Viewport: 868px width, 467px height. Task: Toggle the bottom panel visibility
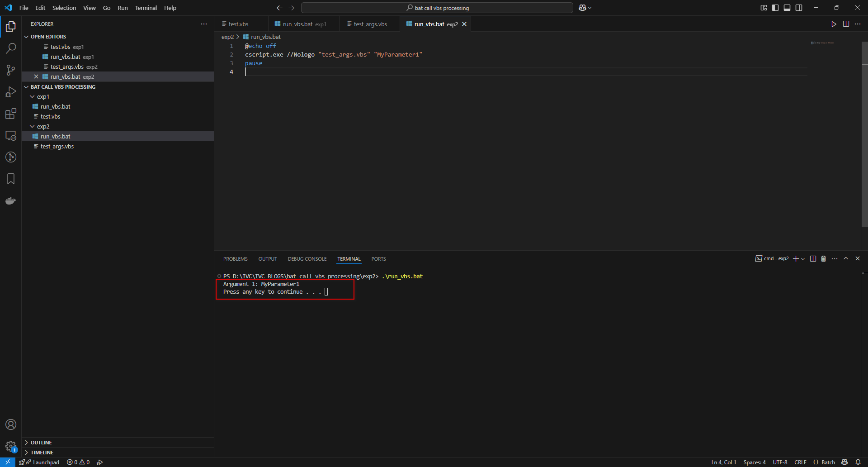pyautogui.click(x=787, y=8)
